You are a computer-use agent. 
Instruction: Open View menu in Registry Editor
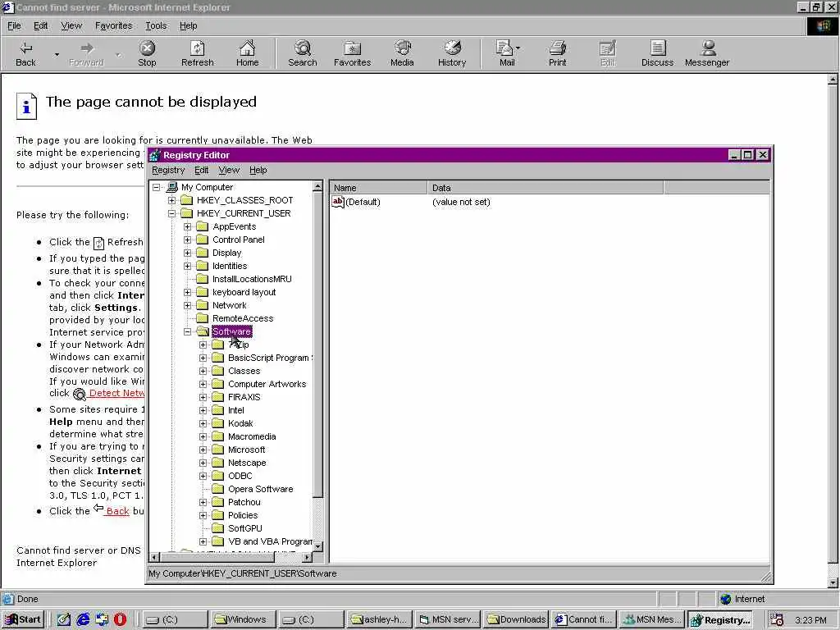(229, 170)
